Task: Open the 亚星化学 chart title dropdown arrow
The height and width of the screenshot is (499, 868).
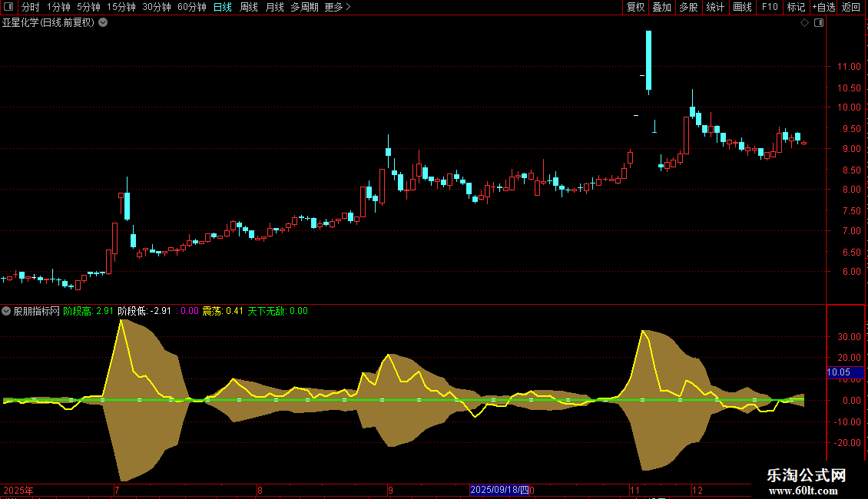Action: click(103, 23)
